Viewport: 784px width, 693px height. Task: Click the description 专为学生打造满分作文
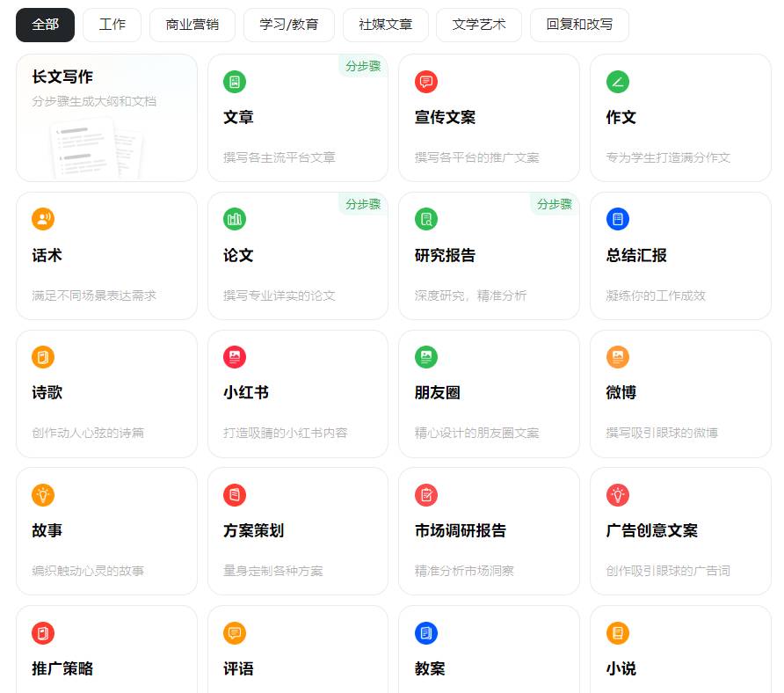(668, 157)
